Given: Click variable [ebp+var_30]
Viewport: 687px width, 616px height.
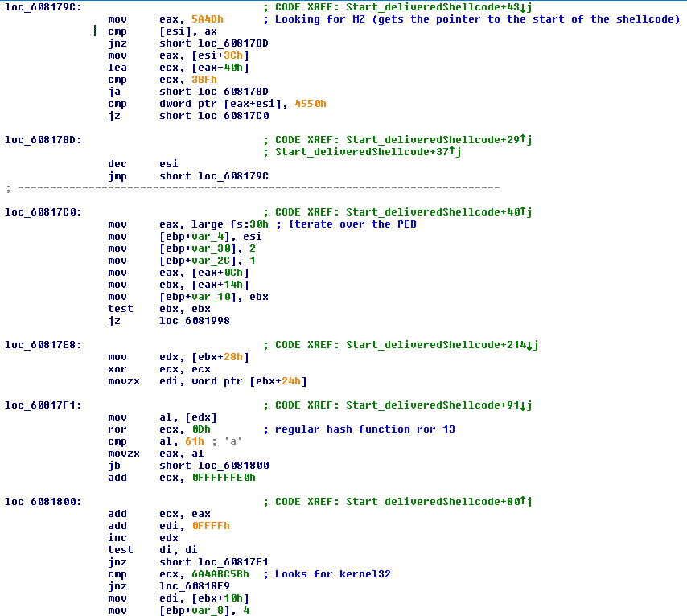Looking at the screenshot, I should (200, 248).
